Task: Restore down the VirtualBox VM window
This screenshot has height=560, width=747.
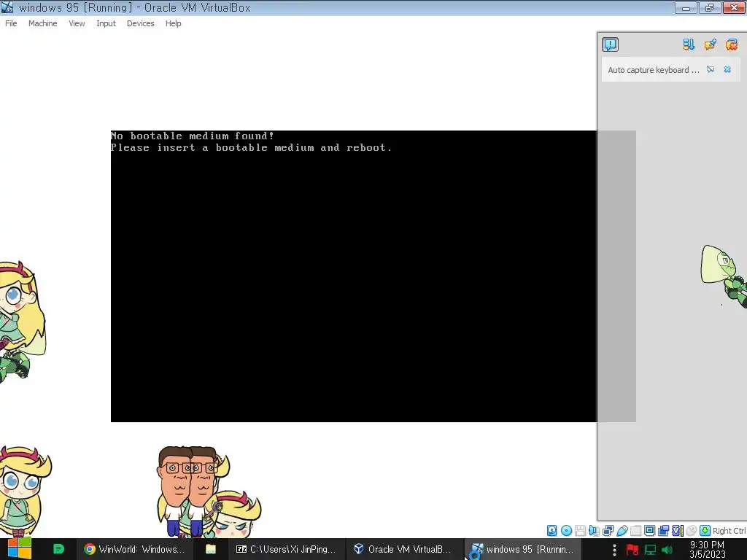Action: [x=710, y=7]
